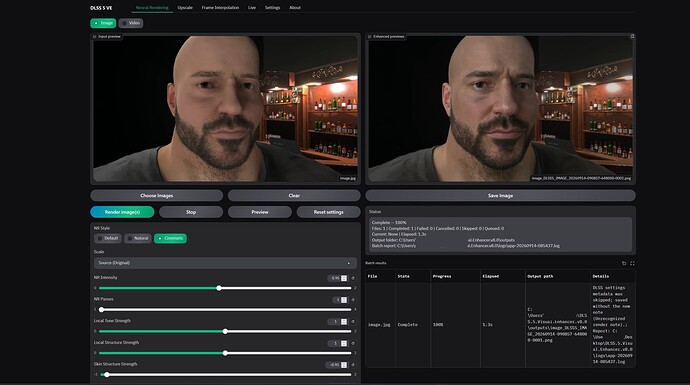Reset Skin Structure Strength value icon
This screenshot has width=690, height=385.
353,365
